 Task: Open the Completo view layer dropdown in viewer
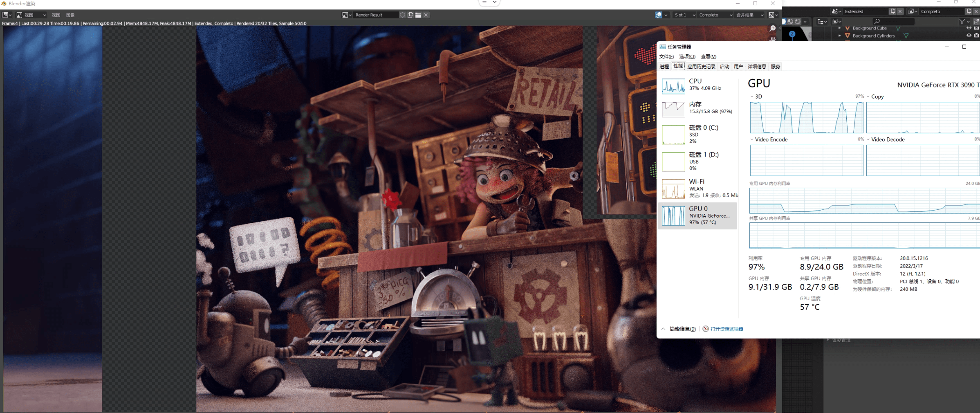(715, 15)
